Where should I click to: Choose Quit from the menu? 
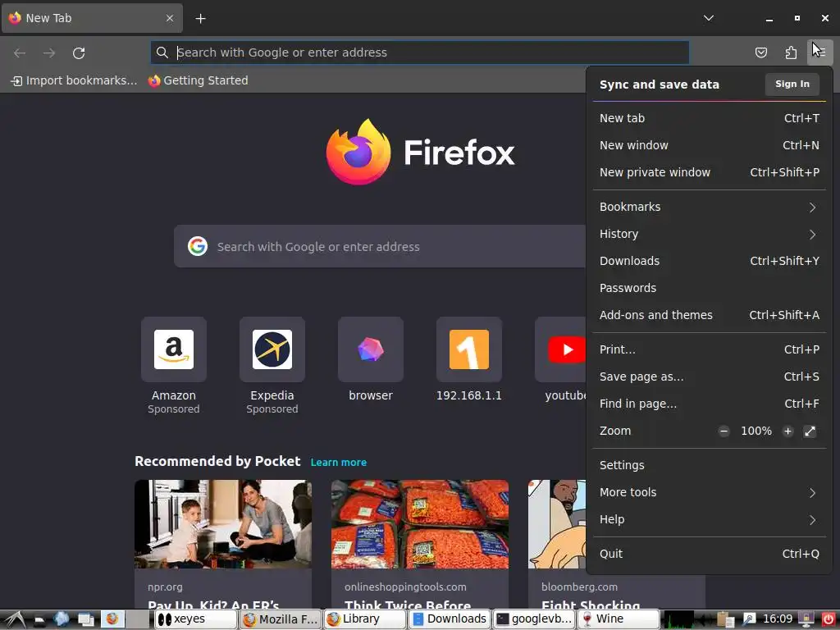tap(709, 554)
